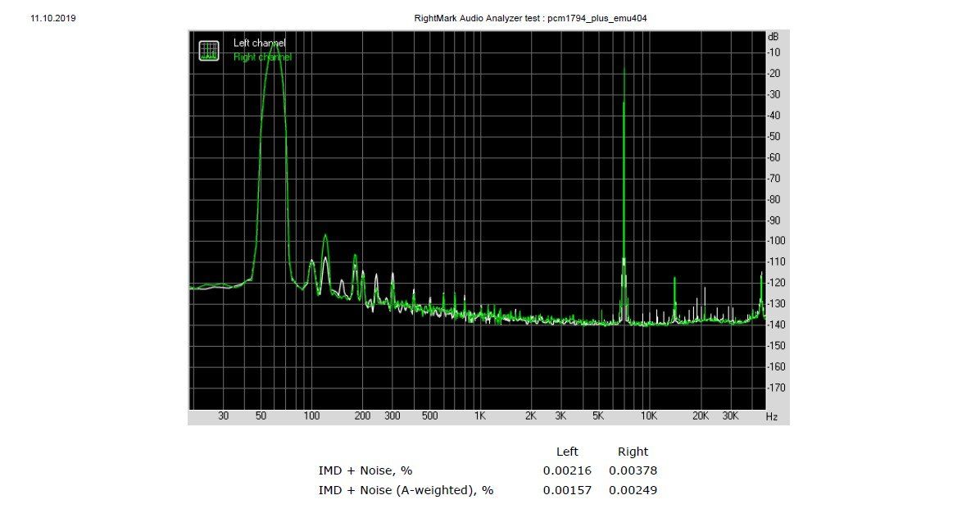980x527 pixels.
Task: Click the -10 dB axis label
Action: tap(774, 52)
